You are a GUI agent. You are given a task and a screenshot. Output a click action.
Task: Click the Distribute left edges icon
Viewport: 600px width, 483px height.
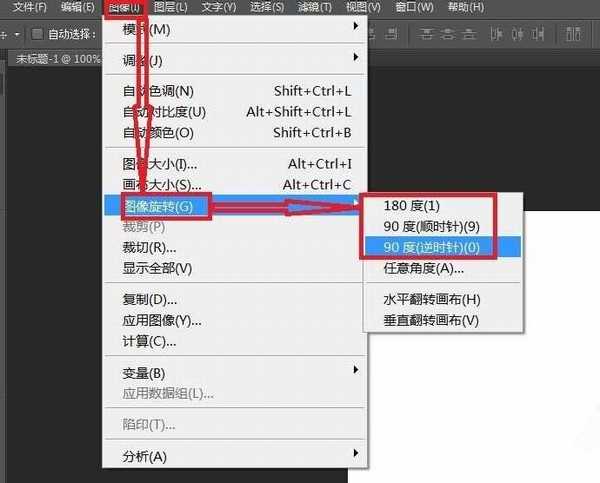(x=498, y=34)
